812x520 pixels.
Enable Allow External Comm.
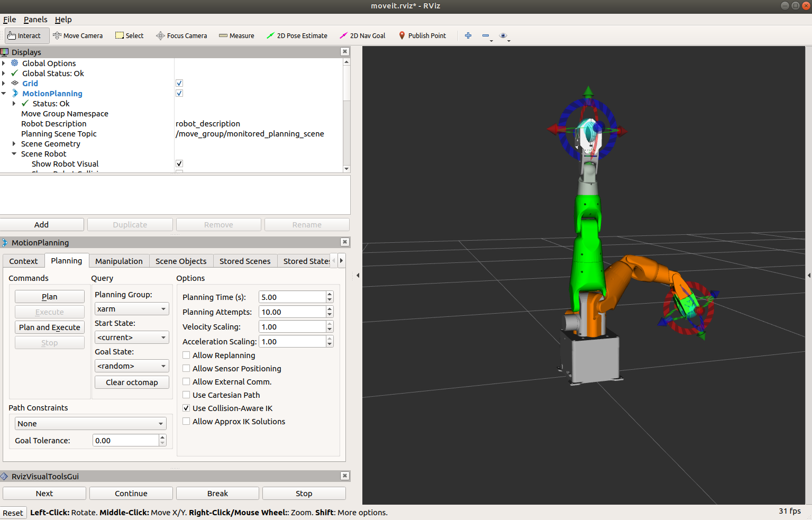tap(186, 381)
